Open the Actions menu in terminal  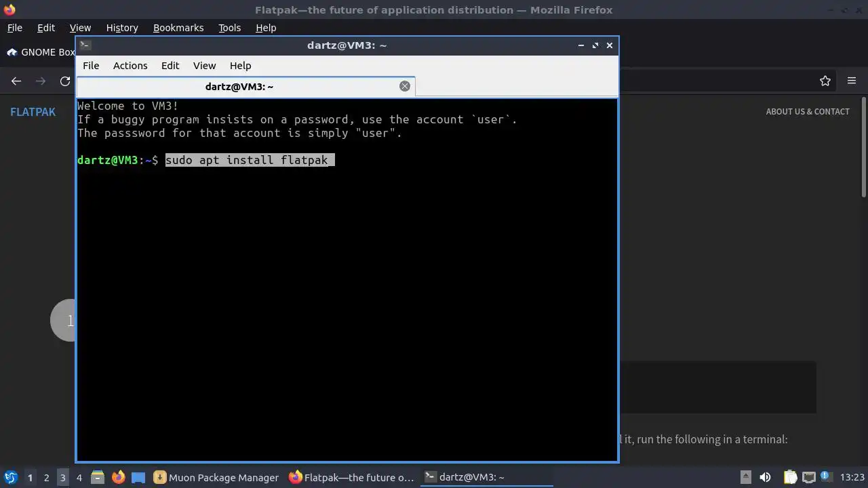[130, 66]
